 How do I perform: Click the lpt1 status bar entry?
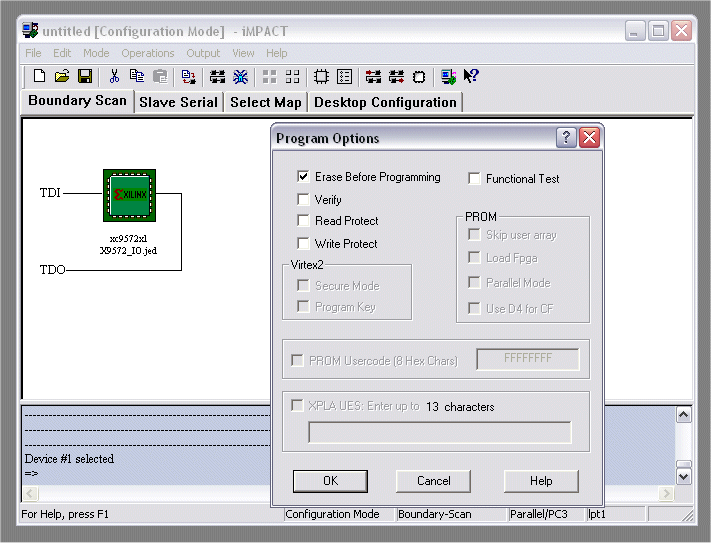[615, 514]
